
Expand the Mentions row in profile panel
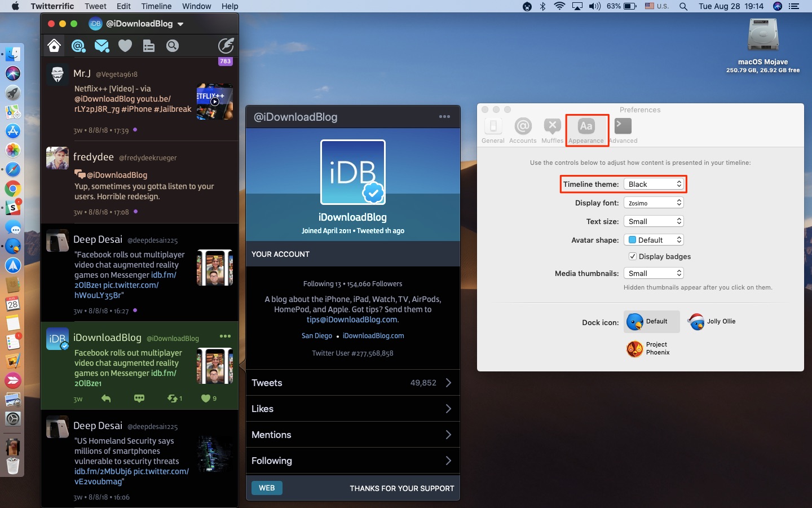353,435
